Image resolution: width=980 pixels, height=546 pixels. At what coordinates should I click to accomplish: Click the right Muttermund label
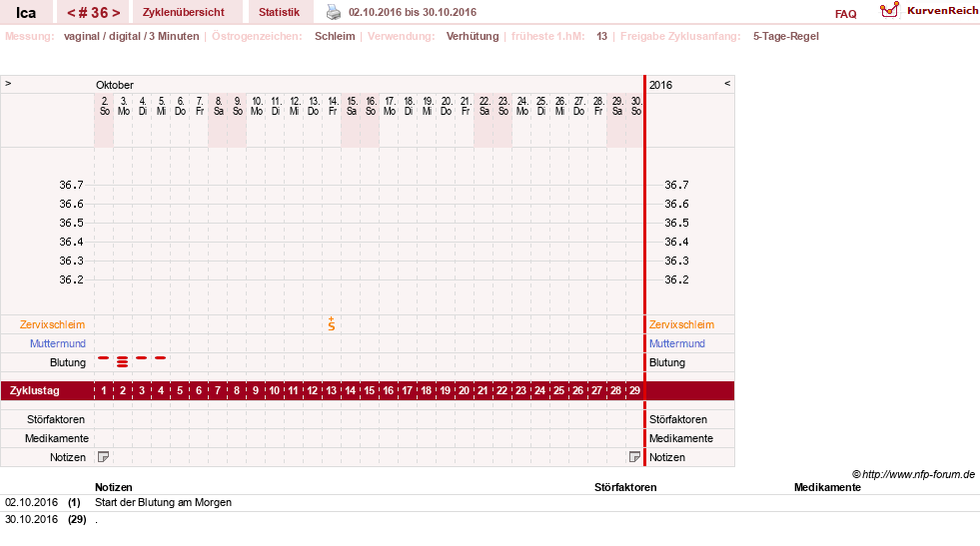677,343
